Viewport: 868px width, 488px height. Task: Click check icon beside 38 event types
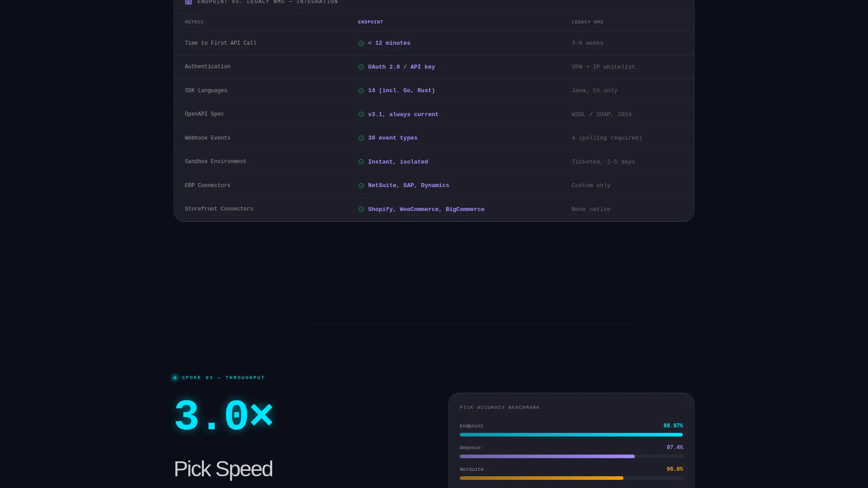click(361, 138)
